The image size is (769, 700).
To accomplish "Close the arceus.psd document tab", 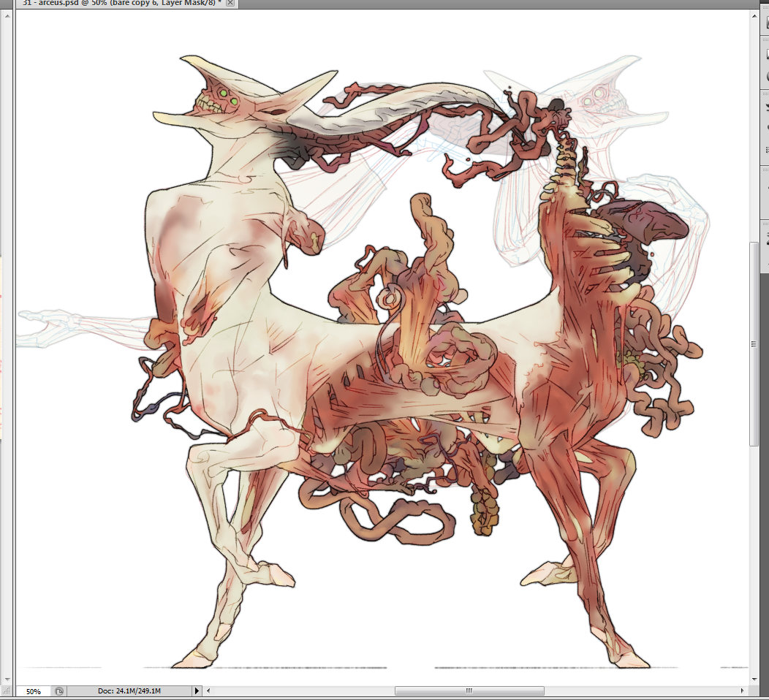I will coord(230,3).
